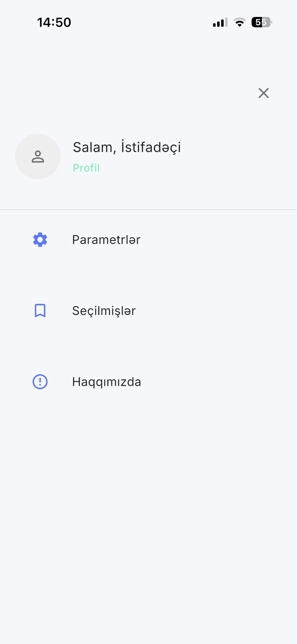Tap the bookmark icon beside Seçilmişlər
297x644 pixels.
[40, 311]
